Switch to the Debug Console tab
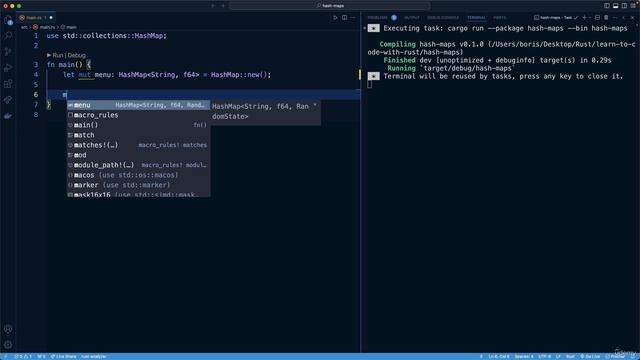Viewport: 640px width, 360px height. [443, 18]
